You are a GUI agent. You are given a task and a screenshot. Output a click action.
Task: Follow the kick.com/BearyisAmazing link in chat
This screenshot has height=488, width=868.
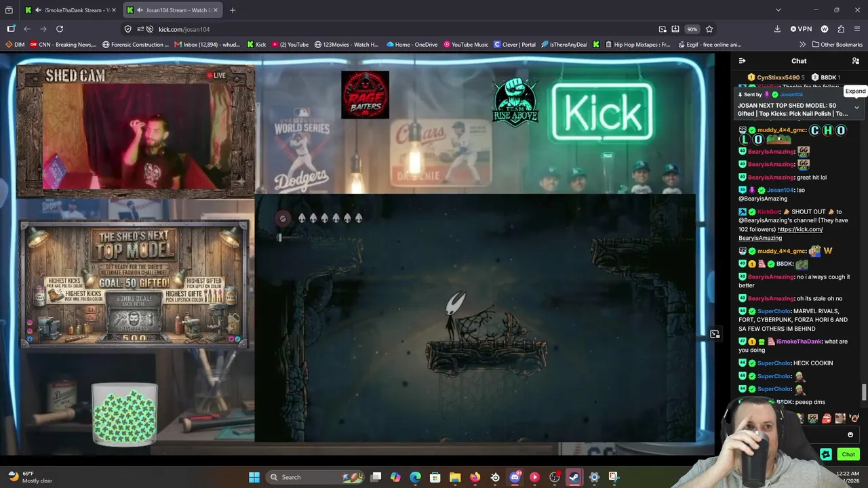click(x=781, y=234)
